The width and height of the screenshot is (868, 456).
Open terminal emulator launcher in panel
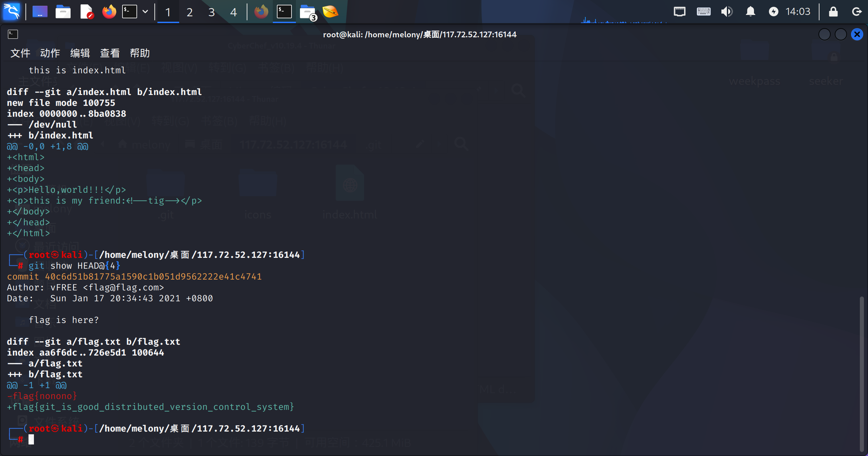coord(130,12)
